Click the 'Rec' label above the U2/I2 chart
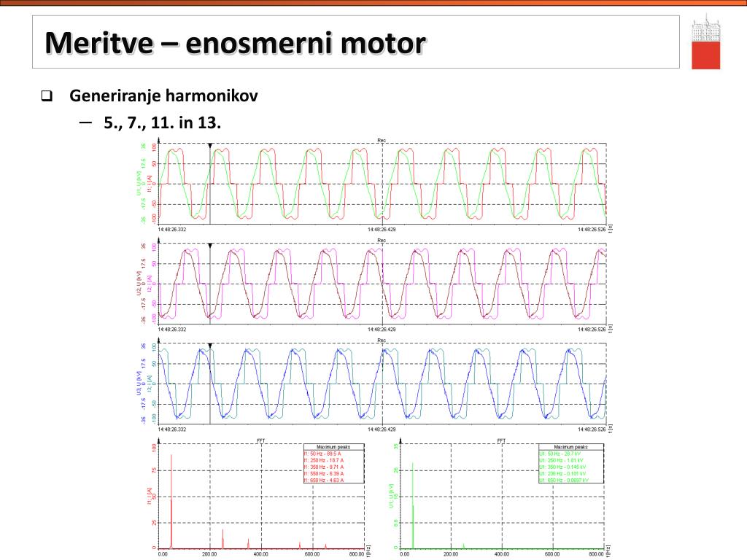This screenshot has height=560, width=747. tap(382, 240)
